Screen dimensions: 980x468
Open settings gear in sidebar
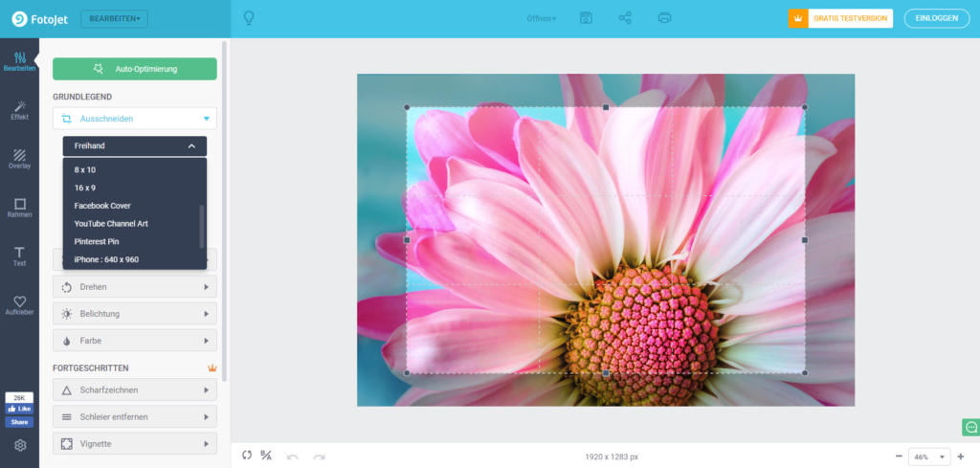pyautogui.click(x=20, y=445)
